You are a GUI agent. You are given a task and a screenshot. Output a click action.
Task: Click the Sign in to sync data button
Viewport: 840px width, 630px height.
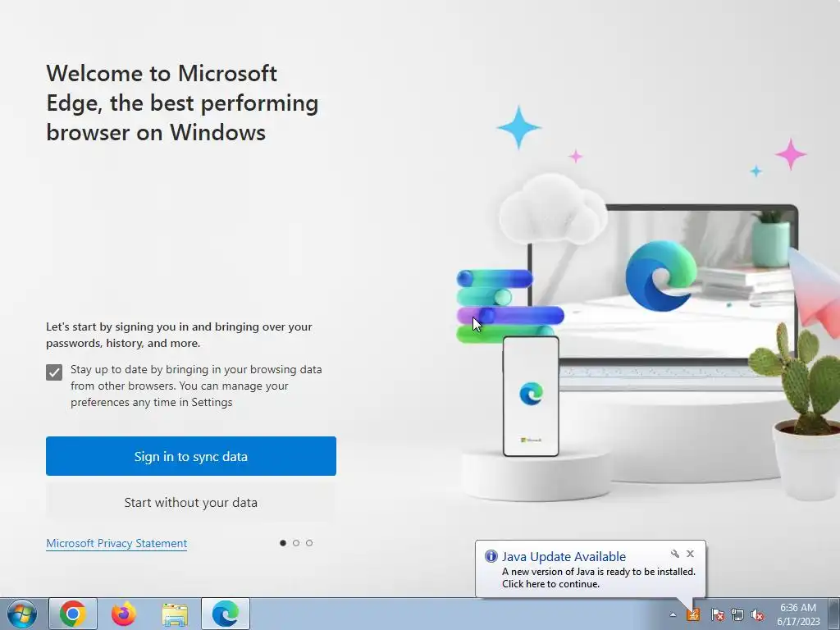point(190,456)
